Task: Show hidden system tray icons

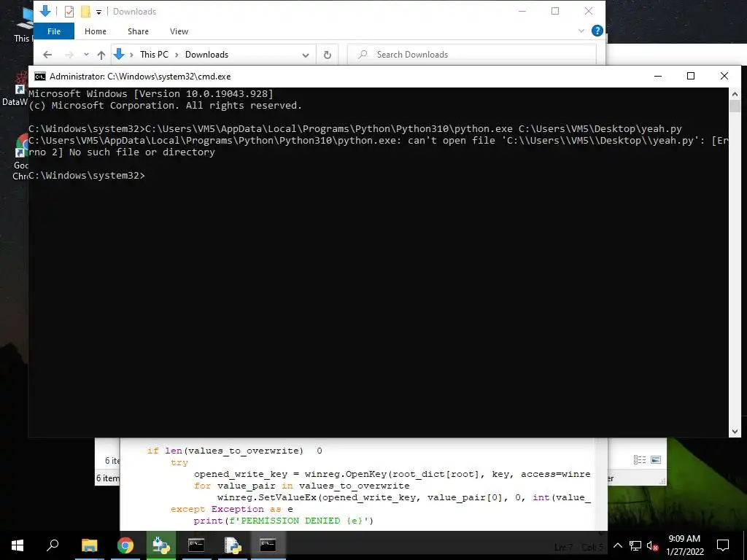Action: 617,545
